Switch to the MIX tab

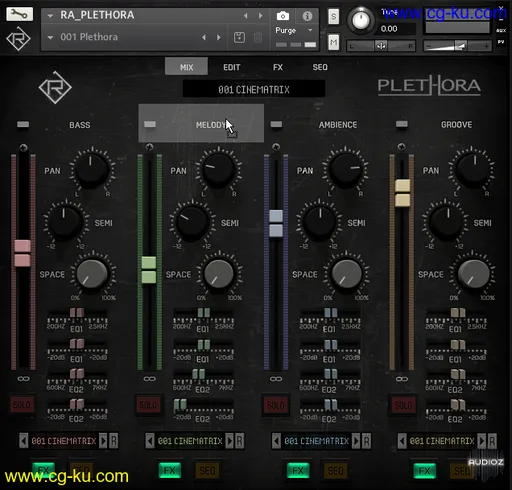point(186,67)
